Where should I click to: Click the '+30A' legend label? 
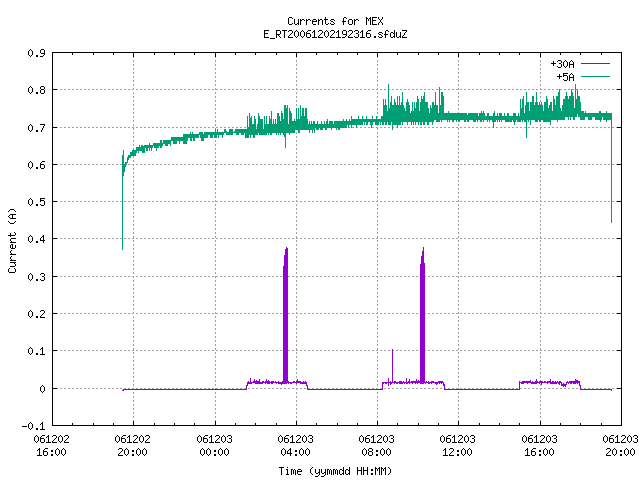pyautogui.click(x=562, y=64)
